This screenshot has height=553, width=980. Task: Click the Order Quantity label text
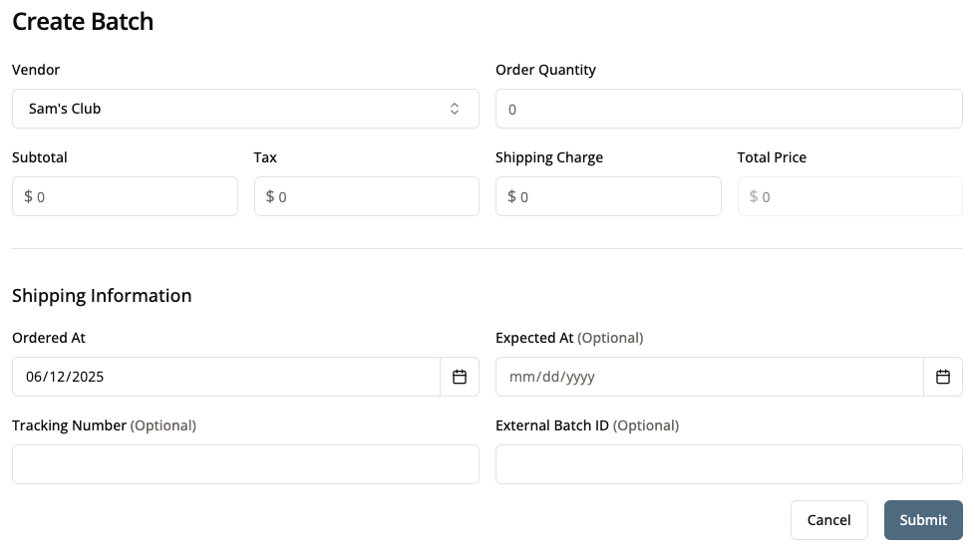point(545,70)
